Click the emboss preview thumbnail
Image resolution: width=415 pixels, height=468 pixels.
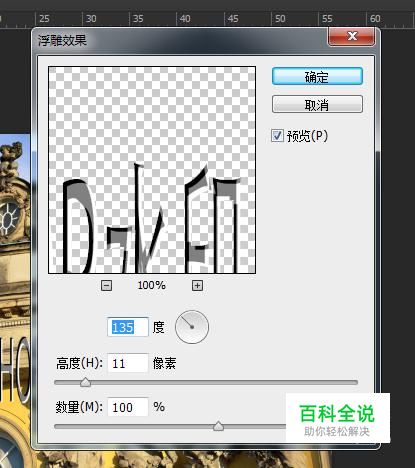[152, 170]
